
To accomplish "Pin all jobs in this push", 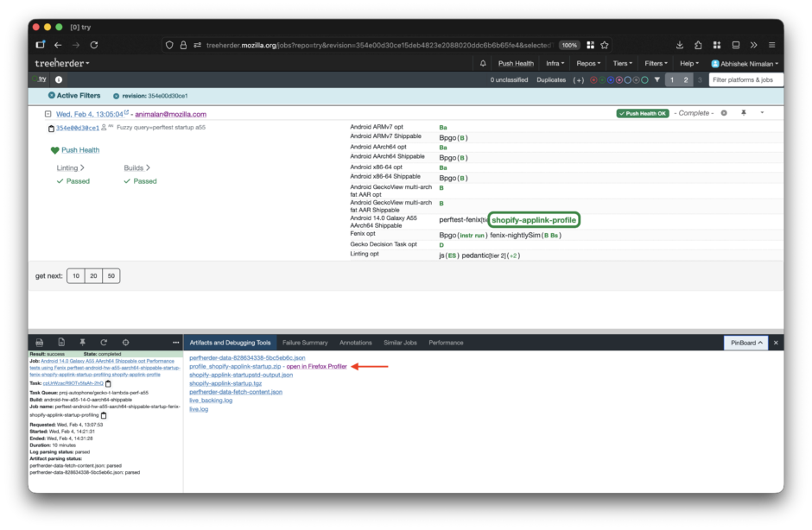I will (x=743, y=113).
